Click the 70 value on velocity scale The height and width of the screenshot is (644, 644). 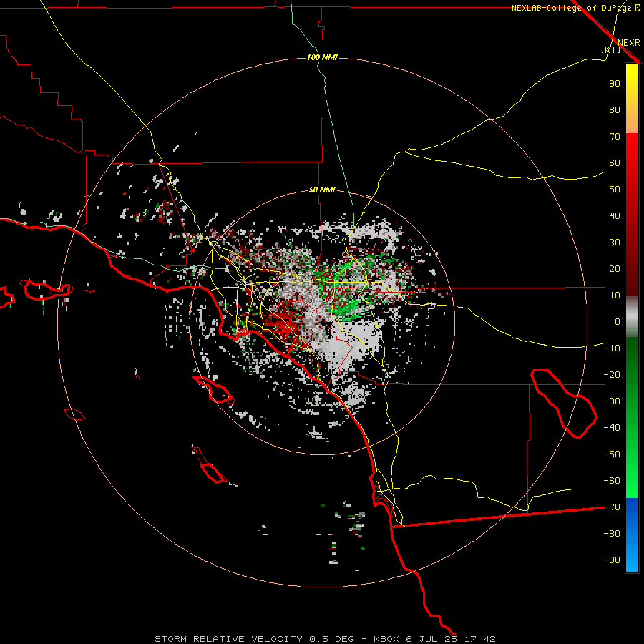pos(615,137)
